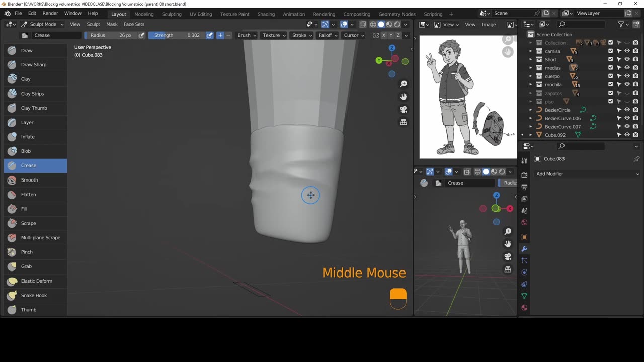Screen dimensions: 644x362
Task: Select the Draw brush
Action: pyautogui.click(x=35, y=50)
